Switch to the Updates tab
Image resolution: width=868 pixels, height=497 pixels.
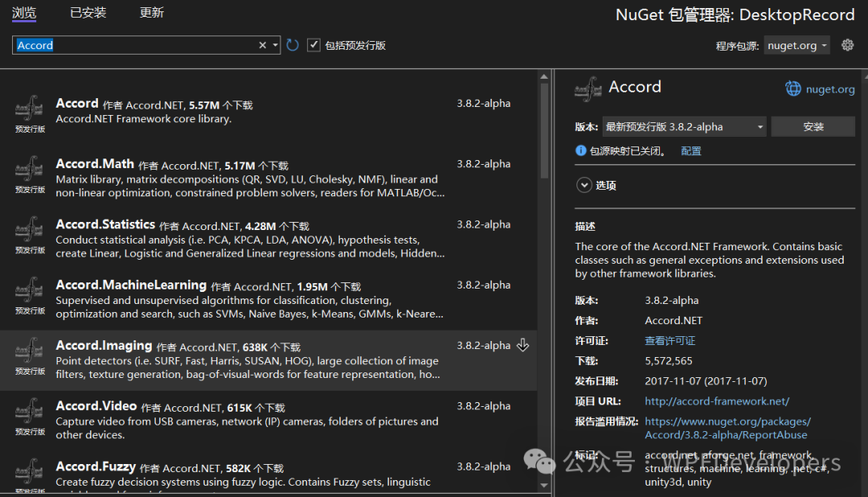click(x=152, y=13)
